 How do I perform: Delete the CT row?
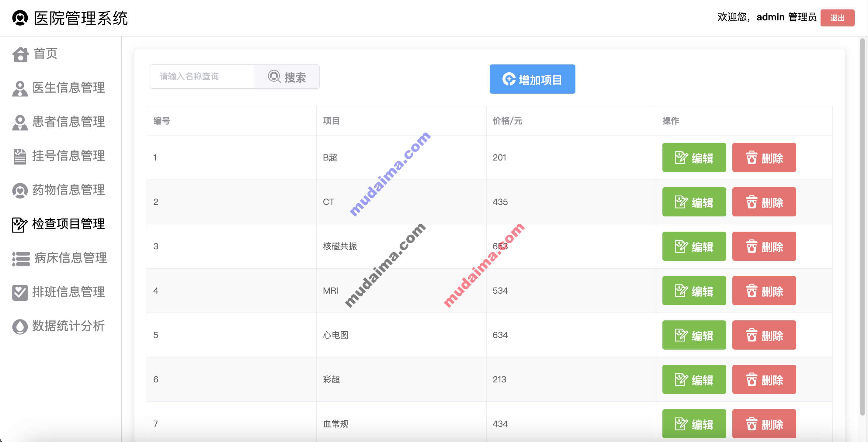[x=764, y=202]
